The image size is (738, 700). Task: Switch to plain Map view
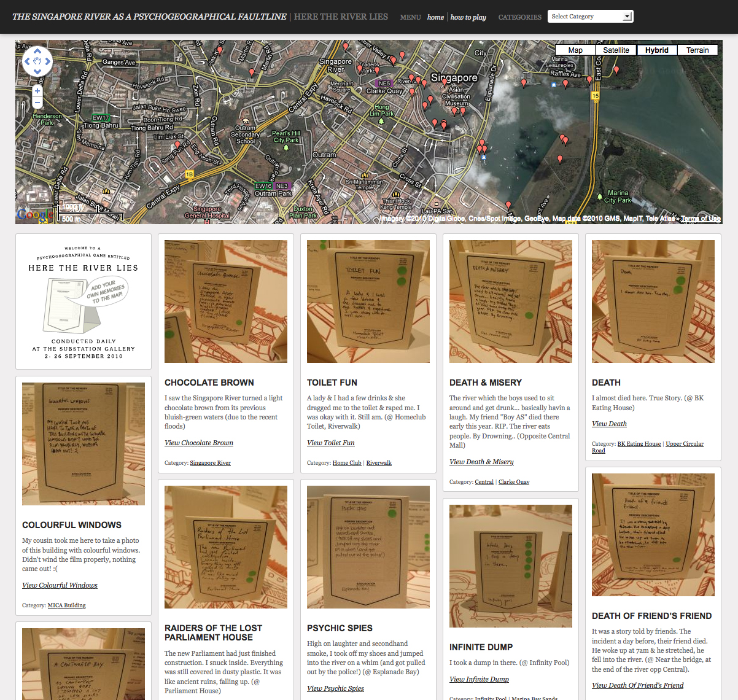point(575,50)
